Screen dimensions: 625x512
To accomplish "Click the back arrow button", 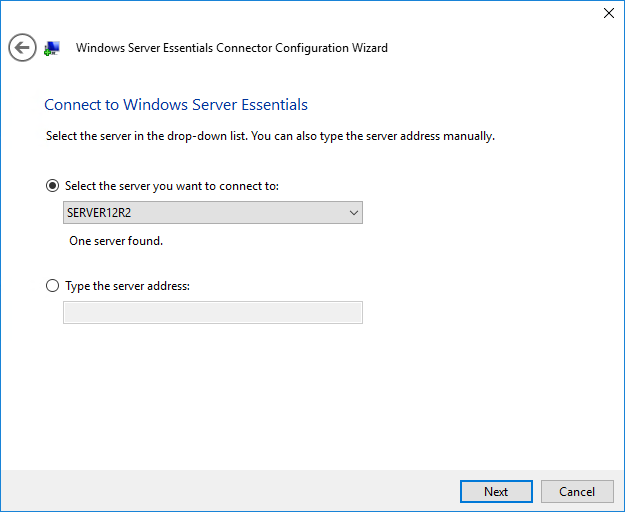I will coord(22,47).
